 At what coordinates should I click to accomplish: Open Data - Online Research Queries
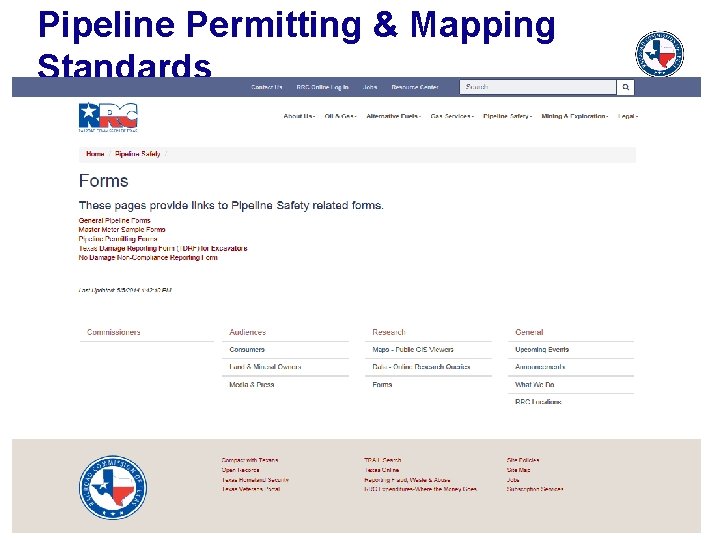421,367
